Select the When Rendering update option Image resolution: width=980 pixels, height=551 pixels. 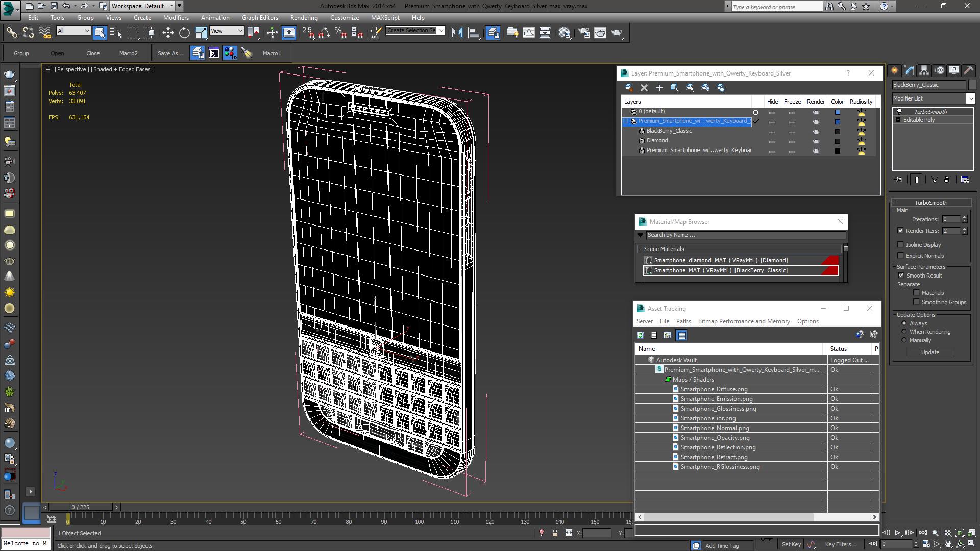point(904,332)
